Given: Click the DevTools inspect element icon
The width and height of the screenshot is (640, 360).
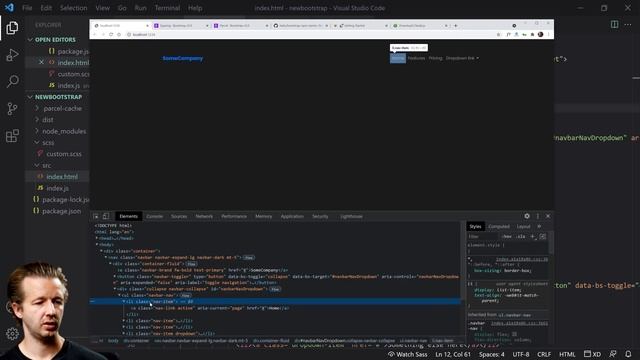Looking at the screenshot, I should point(96,216).
